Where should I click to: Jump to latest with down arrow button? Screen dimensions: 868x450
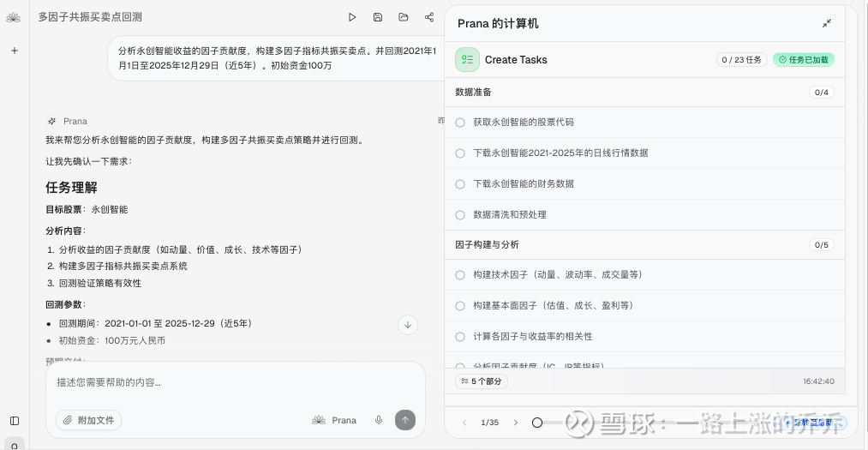(x=408, y=325)
